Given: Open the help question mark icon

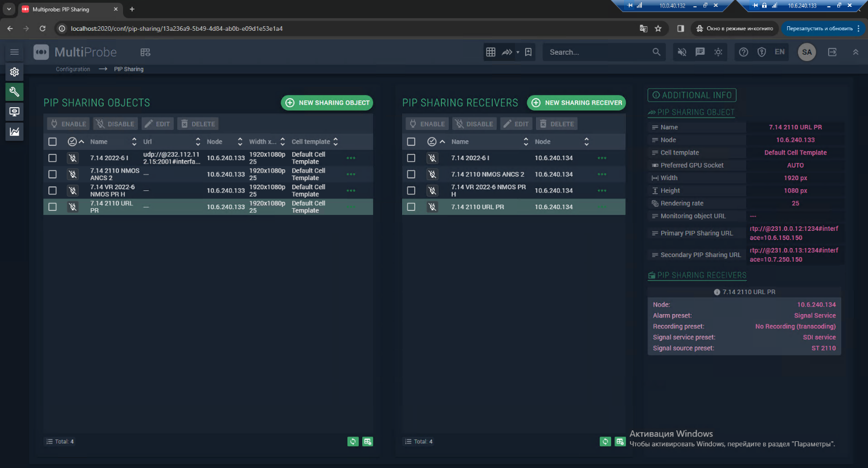Looking at the screenshot, I should (743, 52).
